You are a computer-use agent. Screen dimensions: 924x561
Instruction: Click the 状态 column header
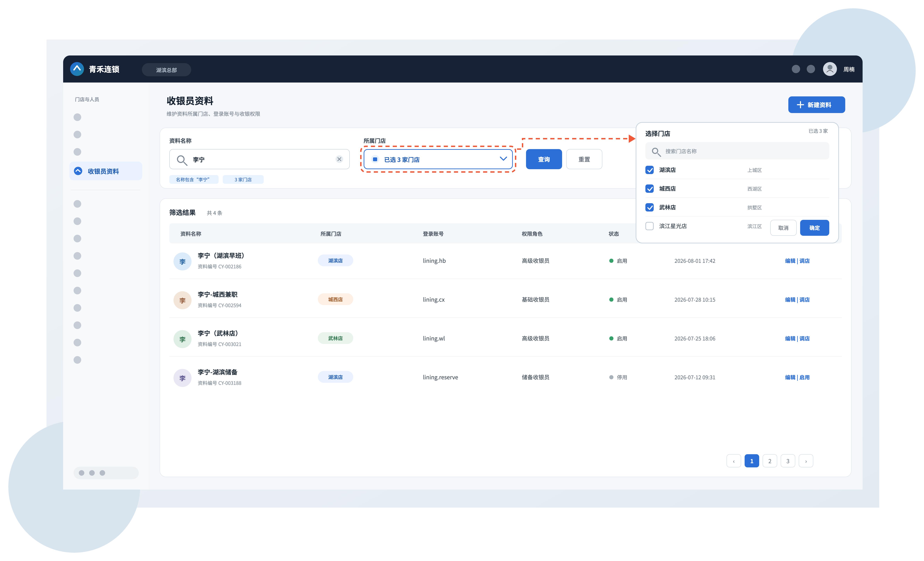[x=613, y=234]
